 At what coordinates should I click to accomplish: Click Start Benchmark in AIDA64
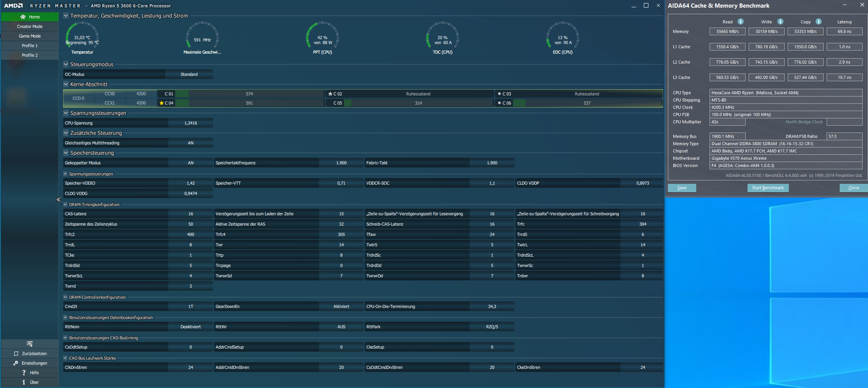pos(768,188)
